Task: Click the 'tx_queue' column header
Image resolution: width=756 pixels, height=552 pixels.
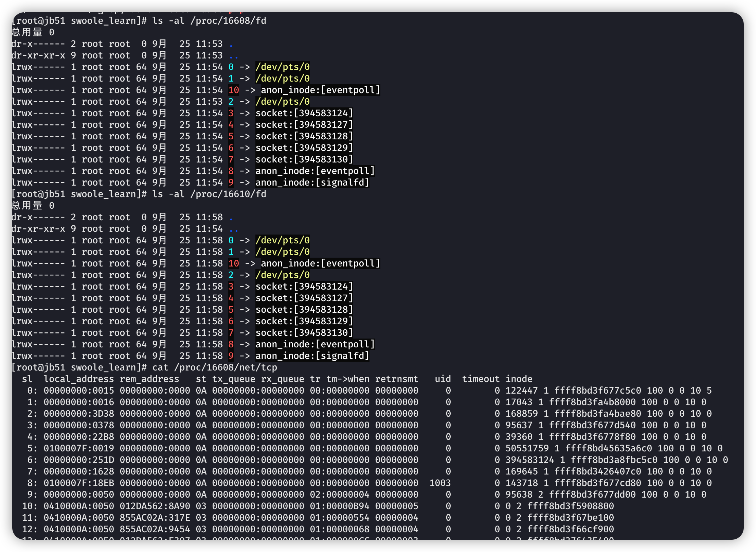Action: pyautogui.click(x=234, y=379)
